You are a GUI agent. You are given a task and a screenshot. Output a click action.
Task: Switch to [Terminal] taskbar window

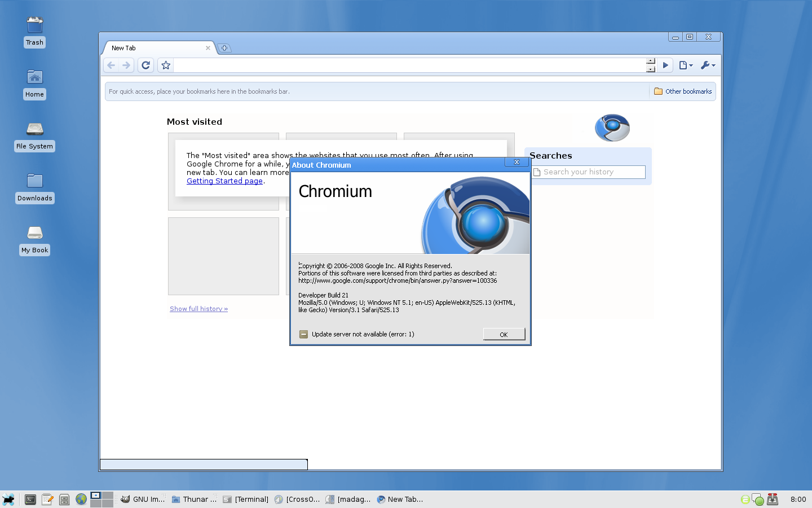coord(245,499)
